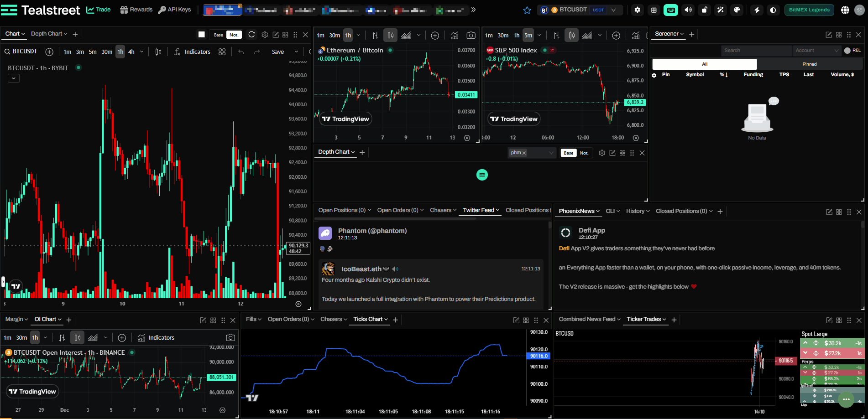This screenshot has height=419, width=868.
Task: Click the BitMEX Legends button
Action: 809,10
